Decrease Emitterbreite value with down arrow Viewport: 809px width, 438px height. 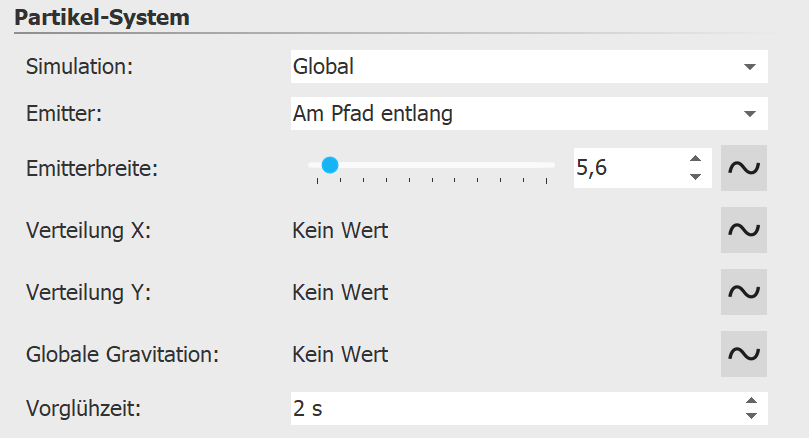(x=695, y=177)
